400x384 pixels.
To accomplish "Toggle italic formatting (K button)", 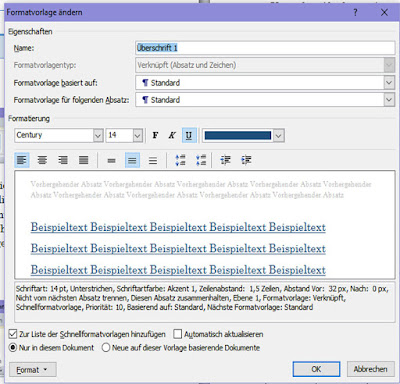I will [172, 135].
